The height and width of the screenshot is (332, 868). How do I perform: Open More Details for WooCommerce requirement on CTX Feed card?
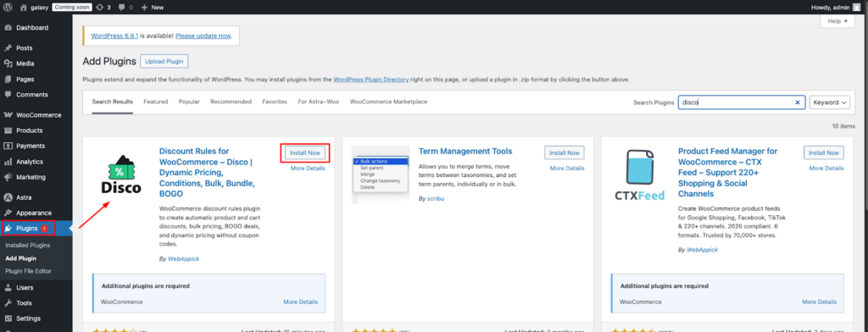click(820, 302)
